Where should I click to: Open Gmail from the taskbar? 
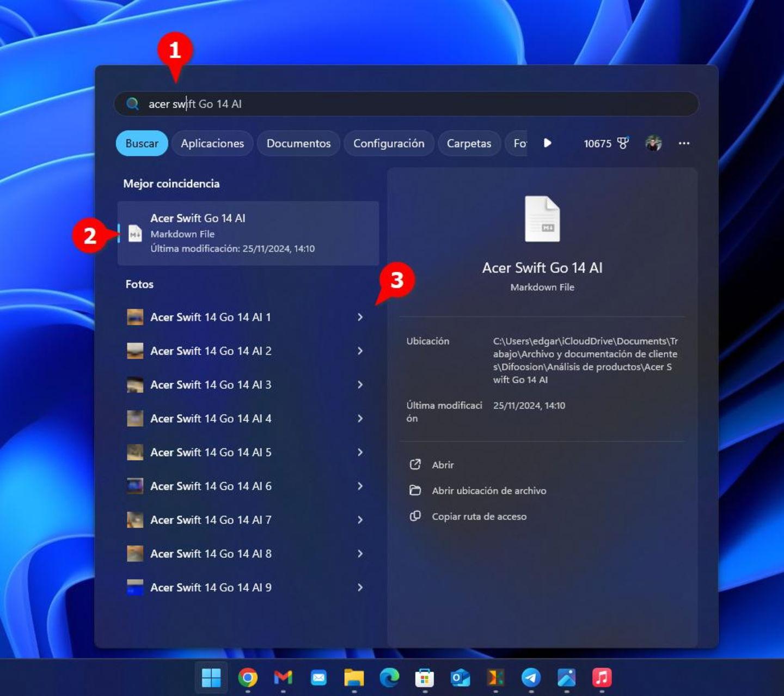(283, 677)
